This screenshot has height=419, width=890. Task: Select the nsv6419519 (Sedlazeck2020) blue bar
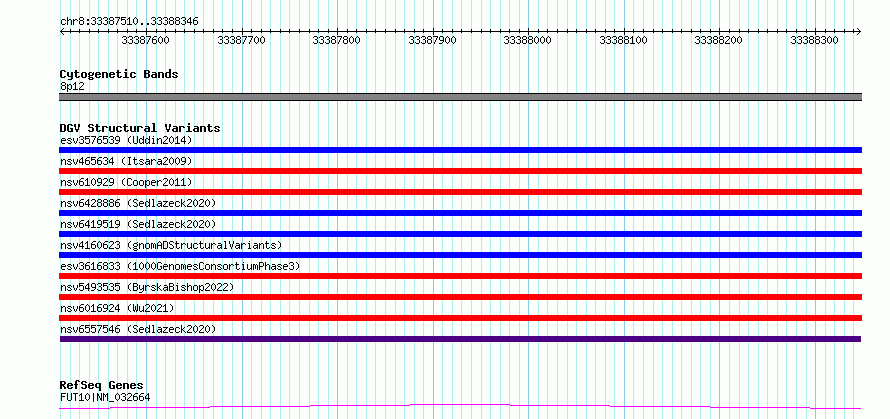click(460, 234)
